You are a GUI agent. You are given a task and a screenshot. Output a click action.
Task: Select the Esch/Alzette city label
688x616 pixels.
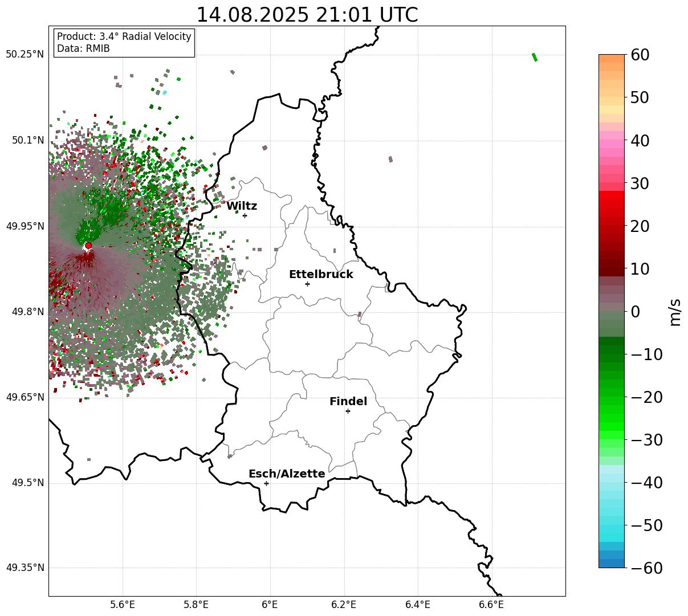click(x=287, y=474)
